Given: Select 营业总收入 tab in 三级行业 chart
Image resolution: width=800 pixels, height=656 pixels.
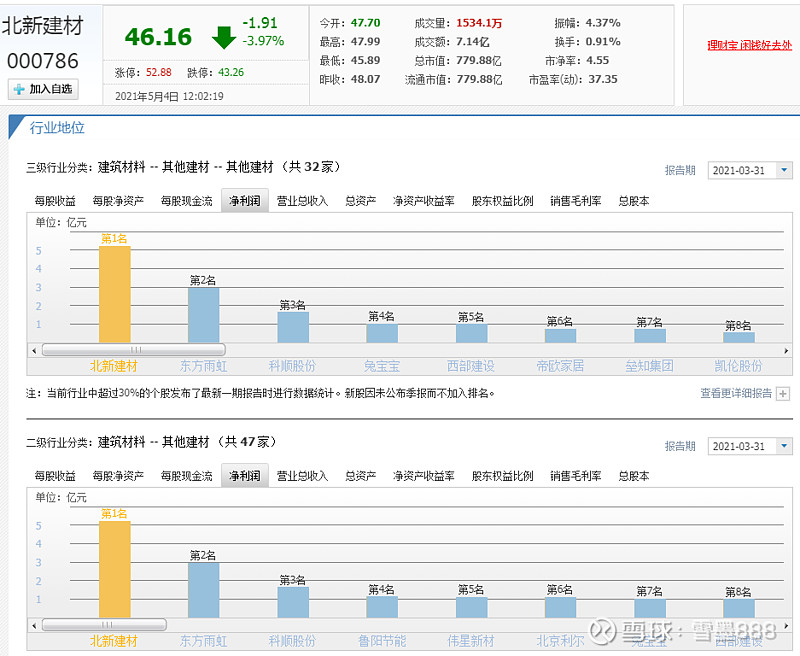Looking at the screenshot, I should pos(303,201).
